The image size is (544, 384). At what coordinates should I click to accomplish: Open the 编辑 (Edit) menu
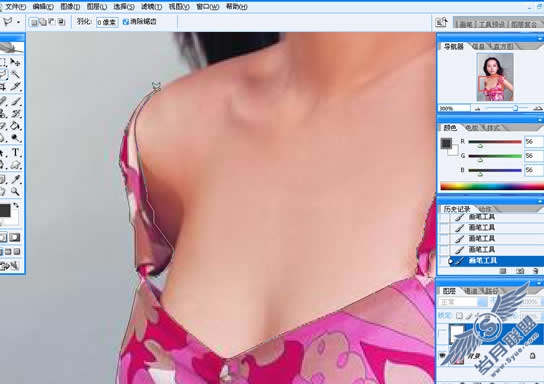[43, 7]
